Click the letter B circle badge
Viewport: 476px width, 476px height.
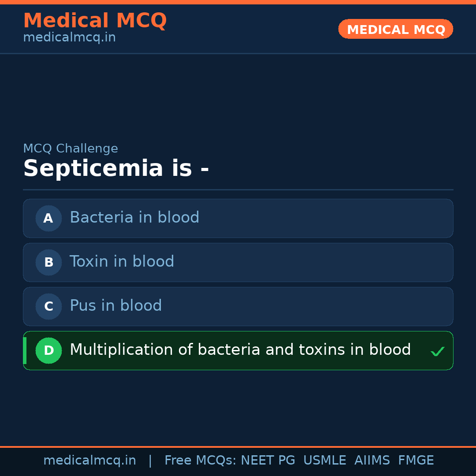click(48, 262)
